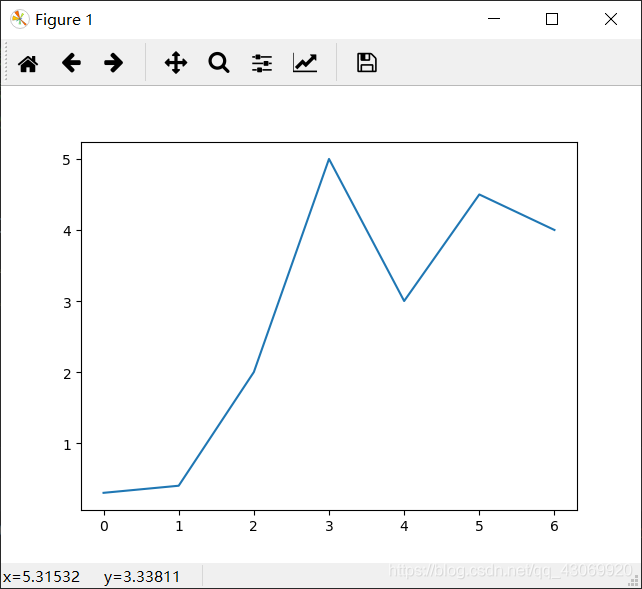Click the y-axis tick label 3
642x589 pixels.
point(67,302)
